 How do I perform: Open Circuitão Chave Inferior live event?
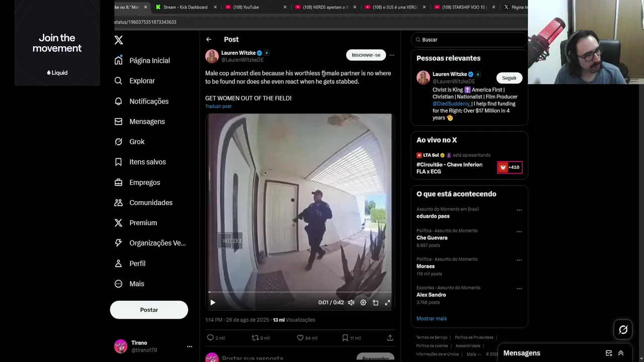click(x=449, y=168)
